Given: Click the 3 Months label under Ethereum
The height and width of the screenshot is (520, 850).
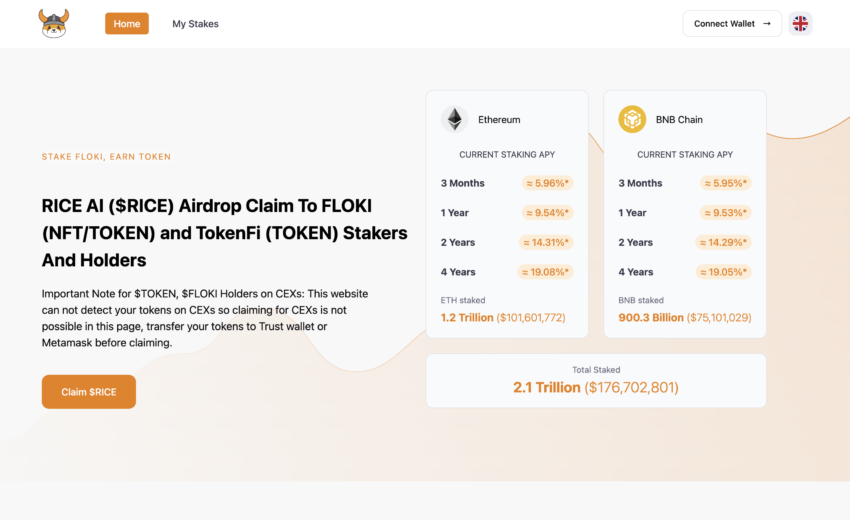Looking at the screenshot, I should tap(462, 183).
